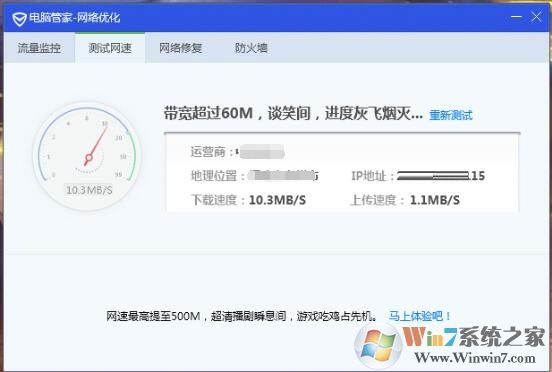Click the 地理位置 label
This screenshot has width=552, height=372.
coord(217,176)
